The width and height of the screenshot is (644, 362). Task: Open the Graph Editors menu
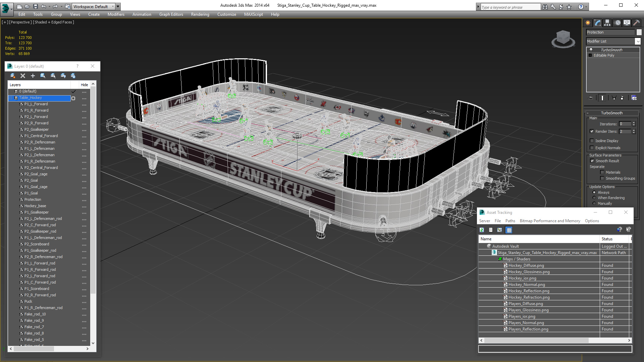[x=171, y=14]
